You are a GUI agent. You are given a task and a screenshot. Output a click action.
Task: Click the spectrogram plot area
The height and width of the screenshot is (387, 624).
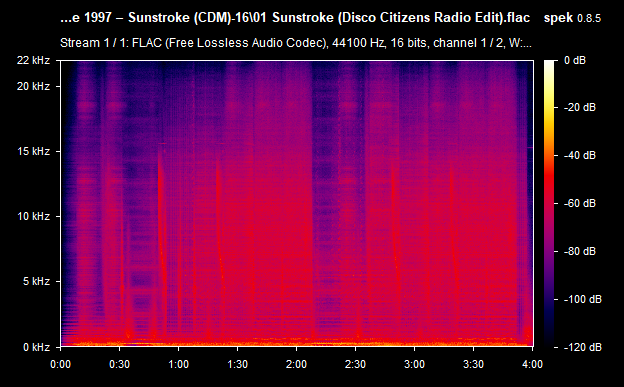tap(297, 203)
